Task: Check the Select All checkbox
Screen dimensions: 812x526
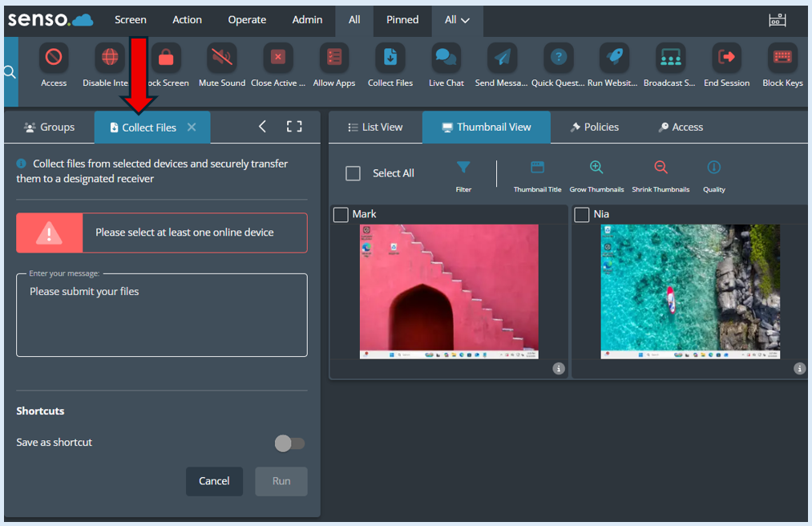Action: (x=353, y=173)
